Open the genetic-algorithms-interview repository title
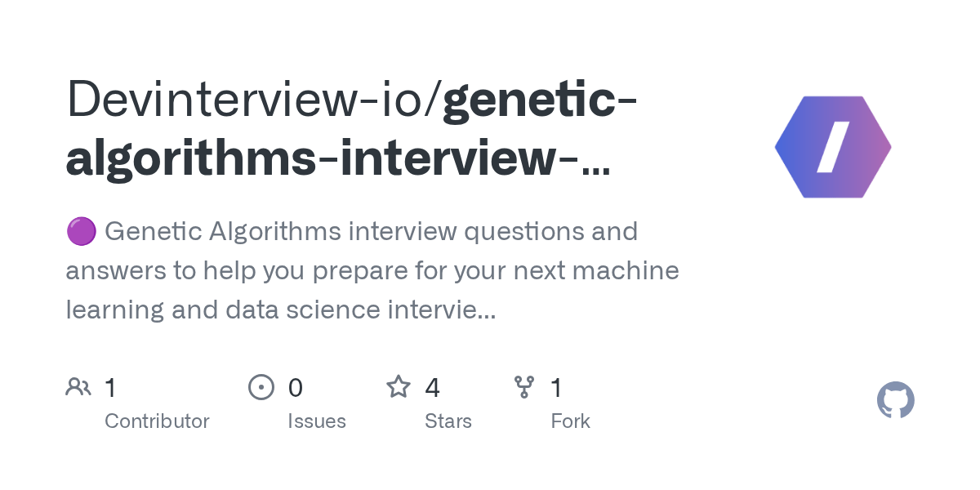Image resolution: width=980 pixels, height=490 pixels. (352, 129)
